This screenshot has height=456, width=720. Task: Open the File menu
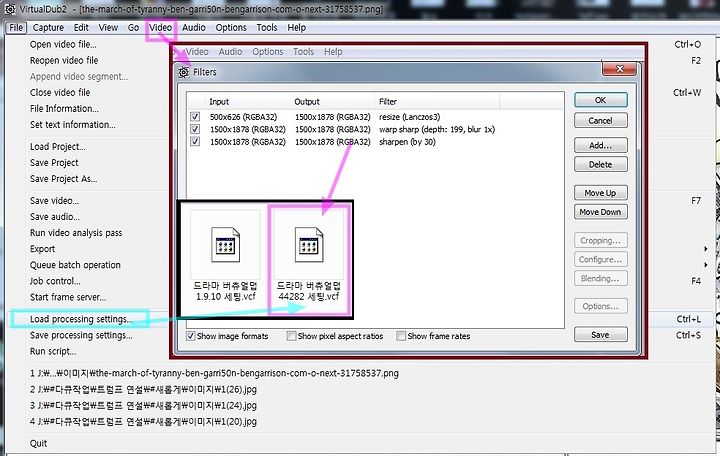pos(16,28)
